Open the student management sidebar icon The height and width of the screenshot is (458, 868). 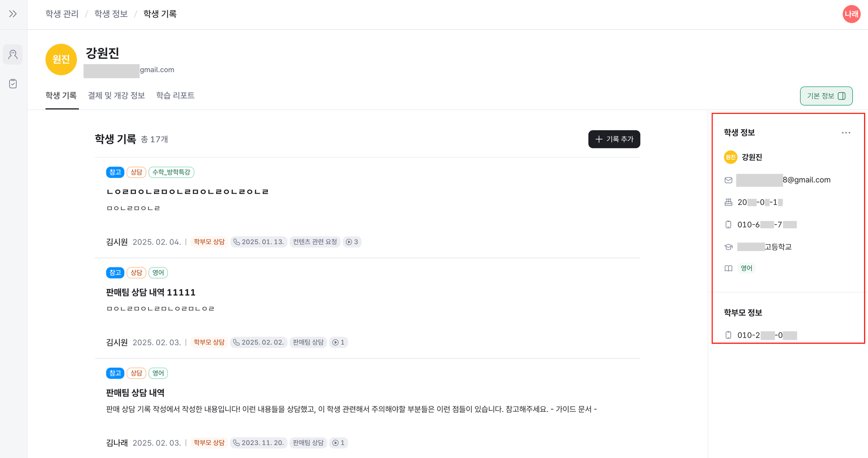coord(13,55)
